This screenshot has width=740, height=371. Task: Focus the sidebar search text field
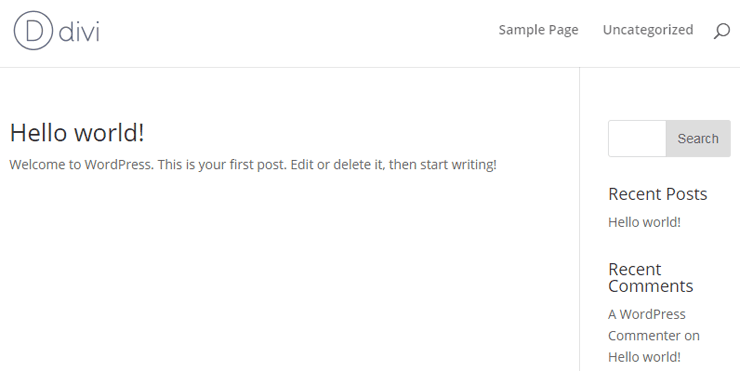point(637,138)
